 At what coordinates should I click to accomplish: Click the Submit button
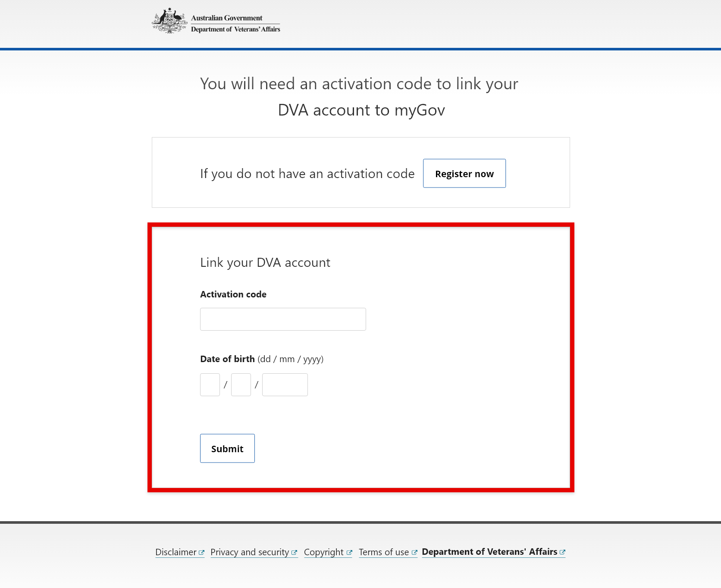point(227,448)
